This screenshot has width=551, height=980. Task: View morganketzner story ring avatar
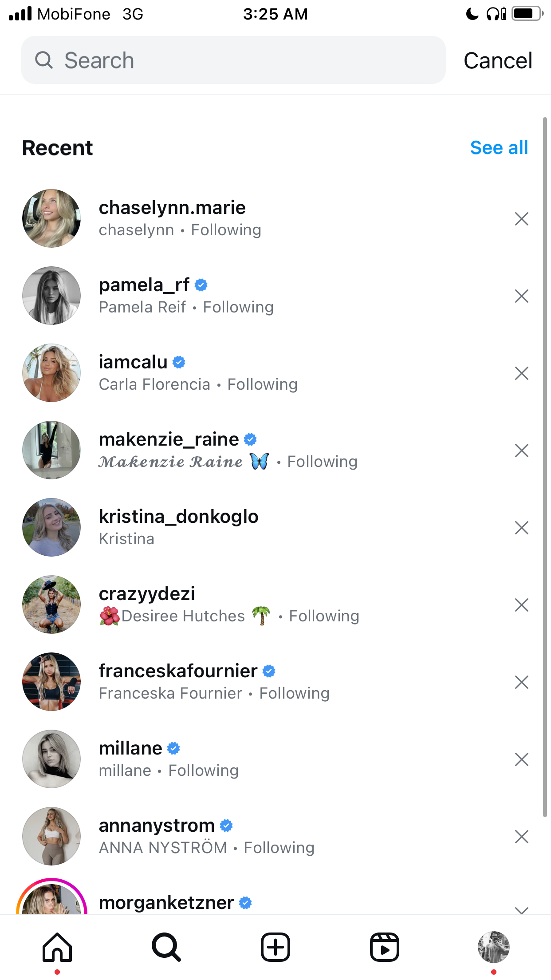(x=51, y=897)
